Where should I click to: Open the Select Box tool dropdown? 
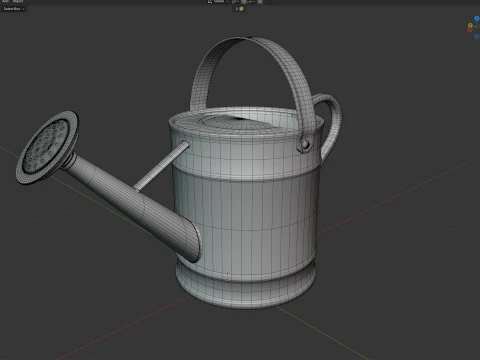(x=14, y=9)
